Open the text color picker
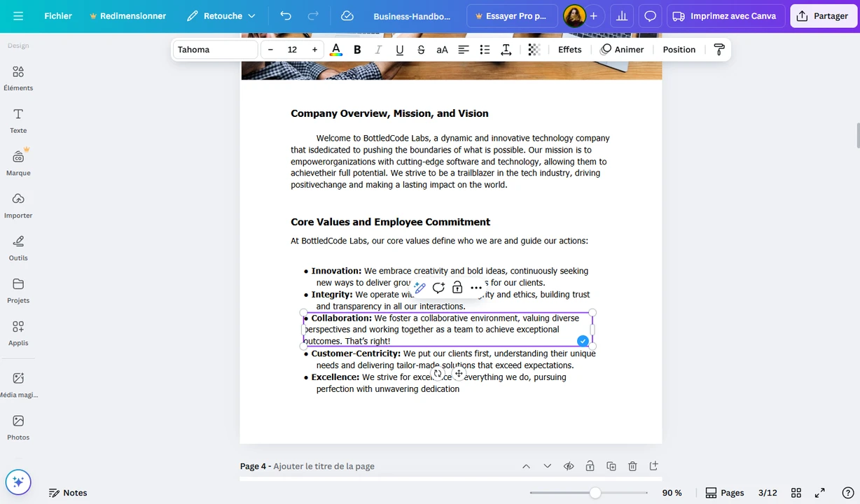The height and width of the screenshot is (504, 860). tap(336, 50)
